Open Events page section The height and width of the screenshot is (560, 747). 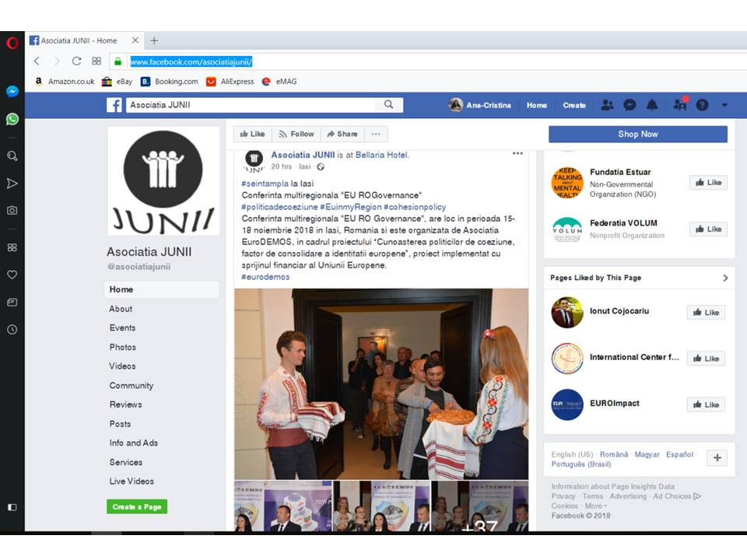pyautogui.click(x=122, y=327)
